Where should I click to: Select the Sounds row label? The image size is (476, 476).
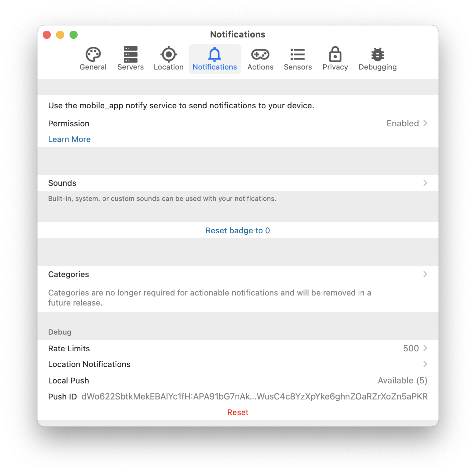pyautogui.click(x=62, y=183)
